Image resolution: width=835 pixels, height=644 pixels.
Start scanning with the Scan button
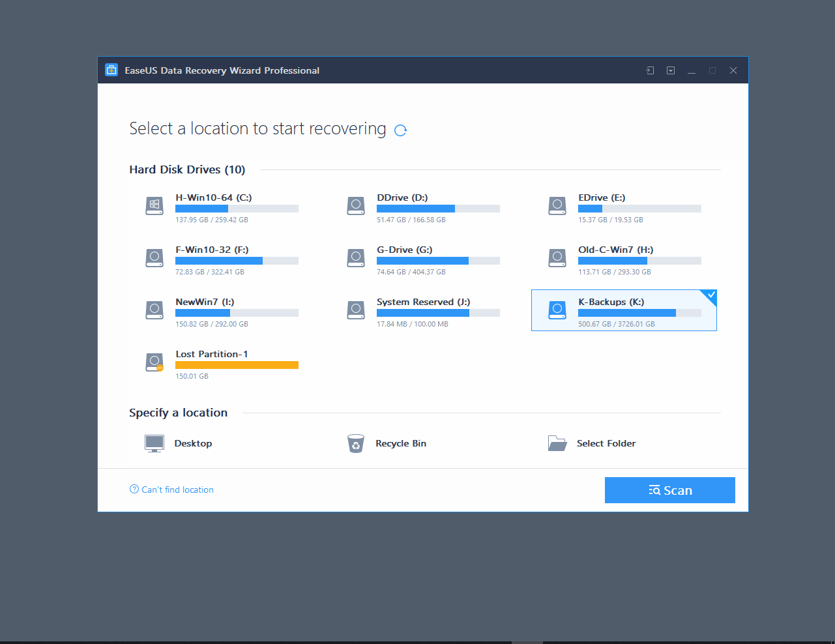coord(670,490)
